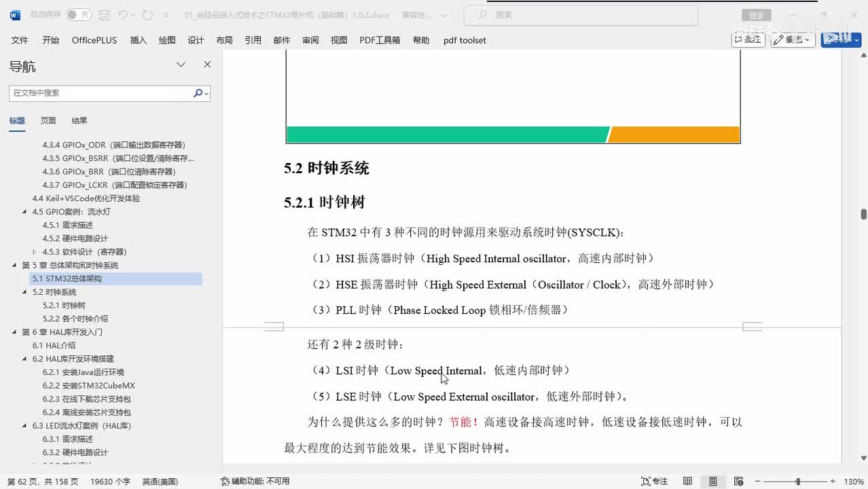Go to heading 4.5.1 需求描述

pyautogui.click(x=68, y=225)
